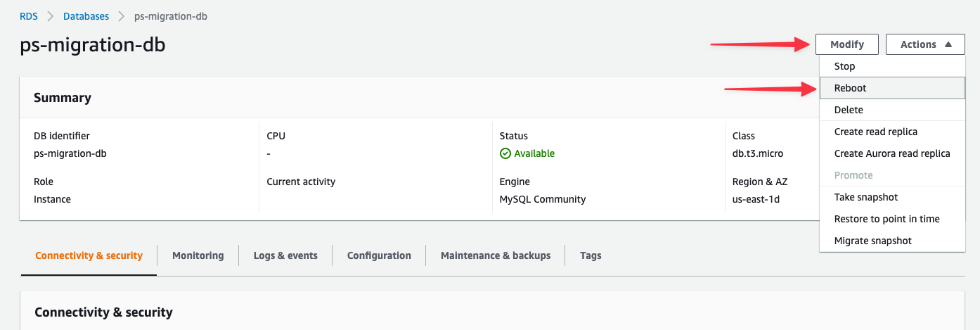Click the Actions dropdown triangle icon

coord(948,44)
